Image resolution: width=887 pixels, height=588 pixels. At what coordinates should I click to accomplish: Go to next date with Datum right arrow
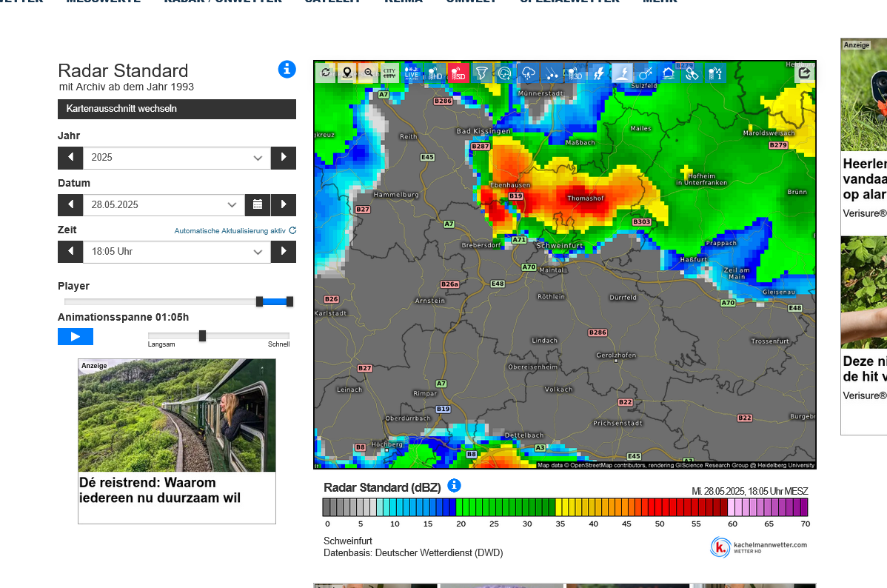click(284, 204)
